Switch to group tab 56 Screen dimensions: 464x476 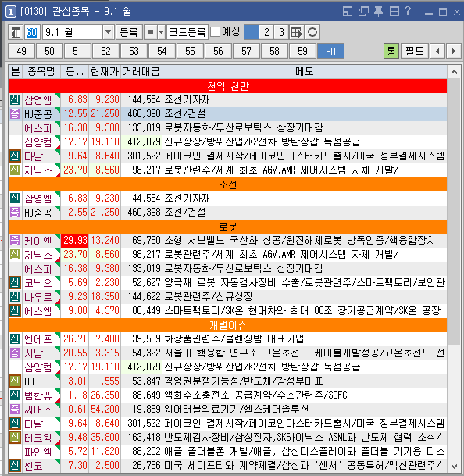(218, 51)
